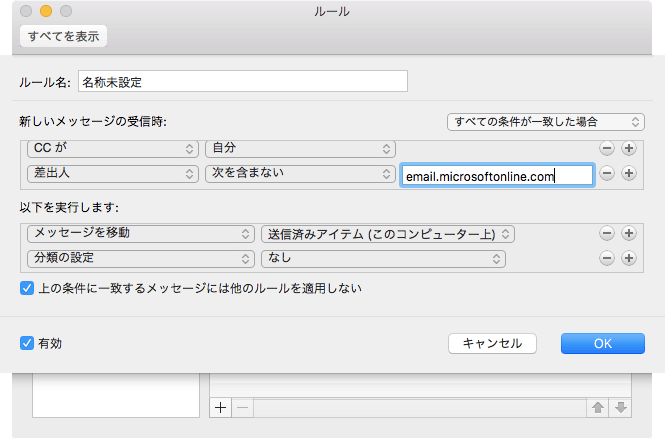Add action after メッセージを移動 row
This screenshot has width=665, height=438.
629,233
